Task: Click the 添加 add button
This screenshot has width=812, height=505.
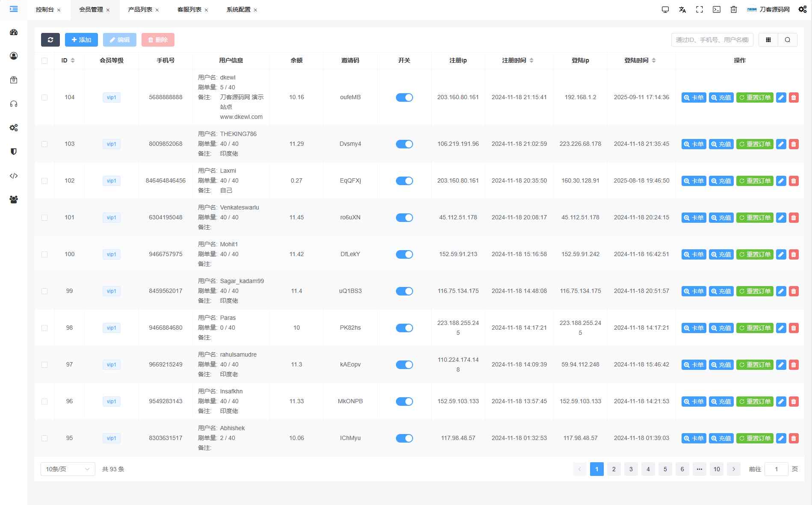Action: tap(81, 39)
